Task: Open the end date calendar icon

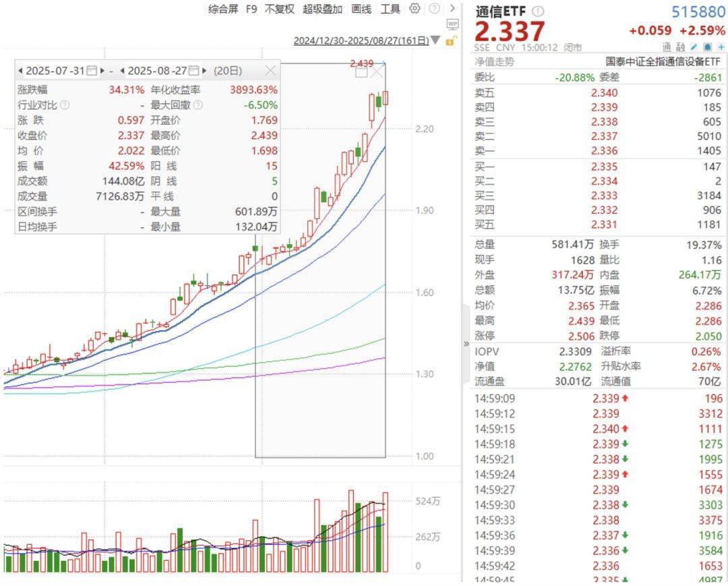Action: [x=194, y=71]
